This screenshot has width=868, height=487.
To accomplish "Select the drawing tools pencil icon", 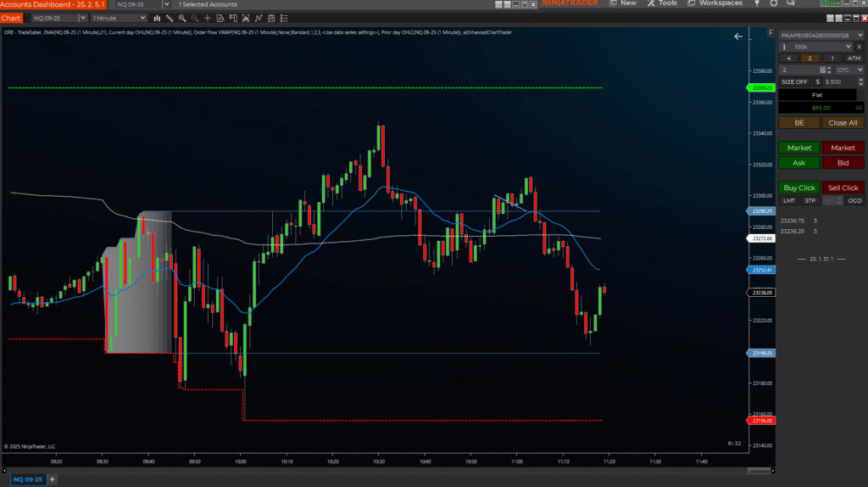I will 170,18.
